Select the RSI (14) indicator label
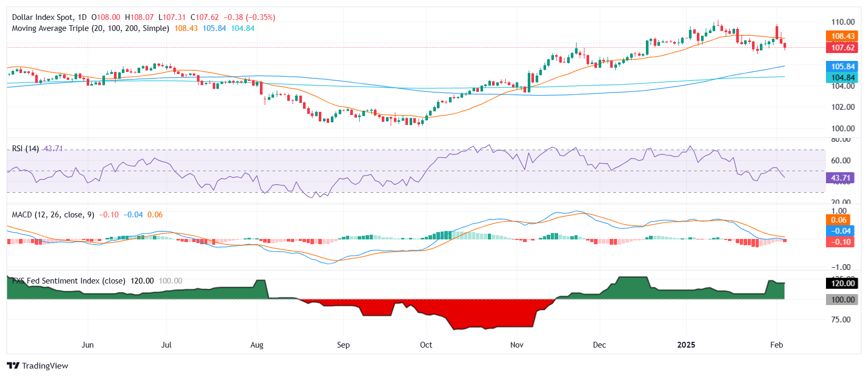868x377 pixels. [x=25, y=149]
